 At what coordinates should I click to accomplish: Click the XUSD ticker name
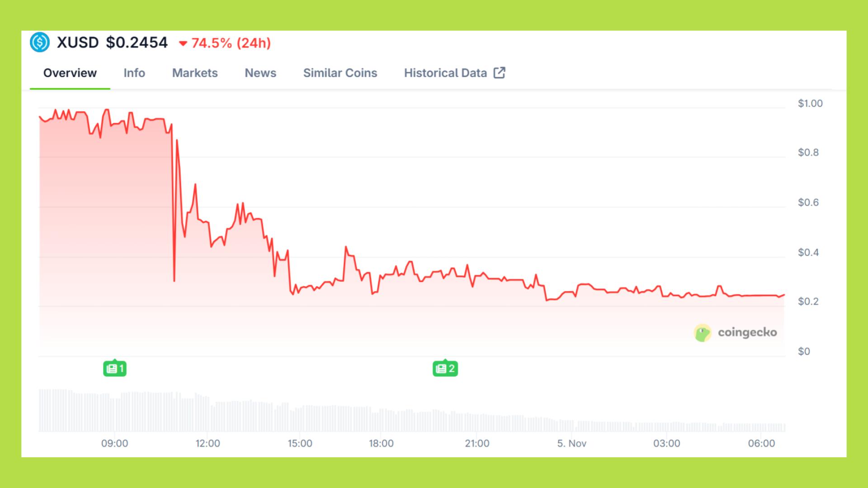click(78, 43)
